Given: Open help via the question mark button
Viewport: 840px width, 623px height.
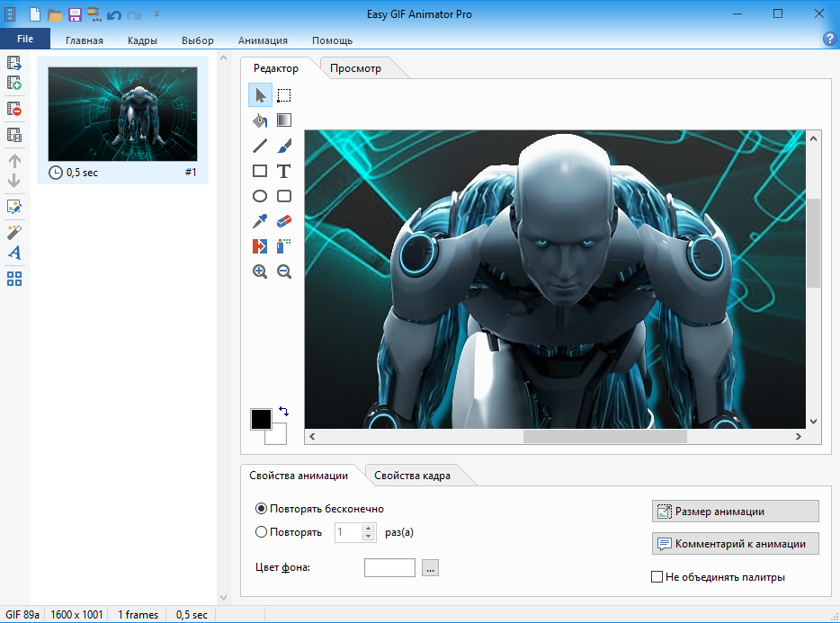Looking at the screenshot, I should point(829,39).
